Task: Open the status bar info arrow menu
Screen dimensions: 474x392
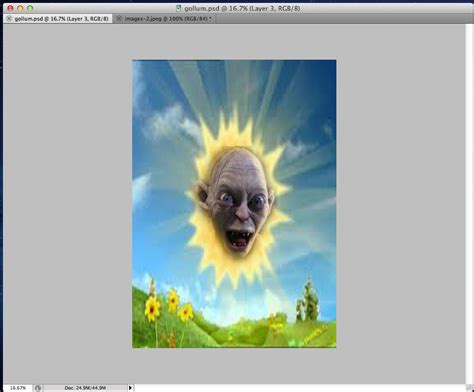Action: point(130,388)
